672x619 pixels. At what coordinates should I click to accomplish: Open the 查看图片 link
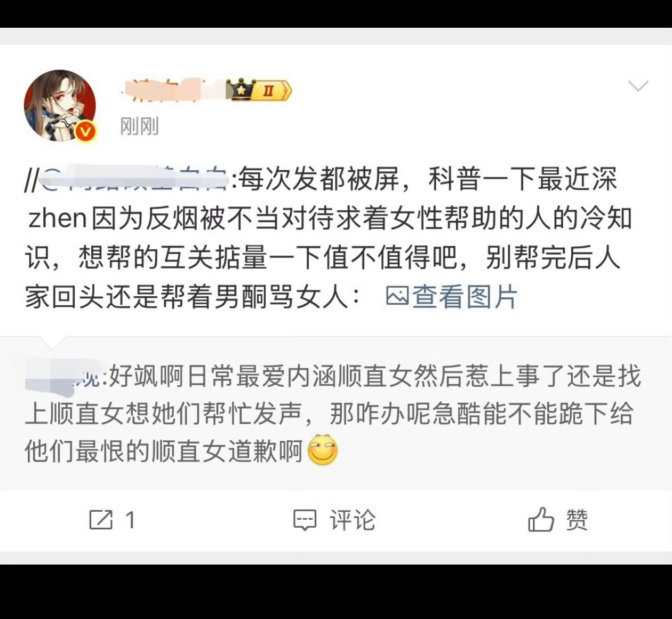pos(451,296)
